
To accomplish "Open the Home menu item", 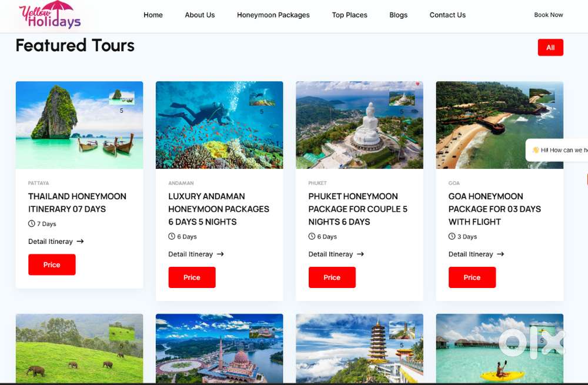I will point(153,15).
